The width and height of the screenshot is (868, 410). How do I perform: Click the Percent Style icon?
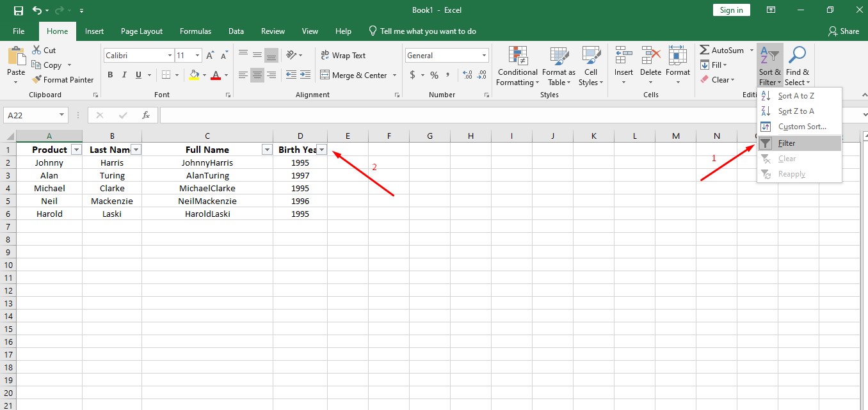point(433,75)
